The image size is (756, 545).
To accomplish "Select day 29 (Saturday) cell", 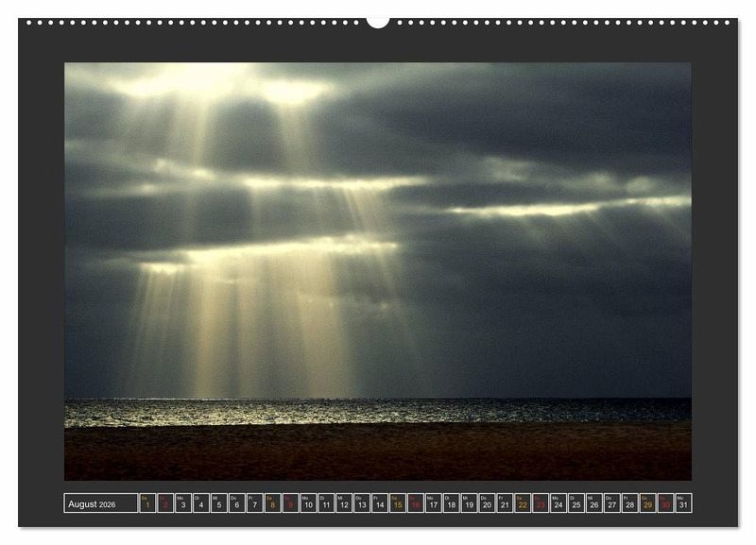I will click(x=647, y=502).
